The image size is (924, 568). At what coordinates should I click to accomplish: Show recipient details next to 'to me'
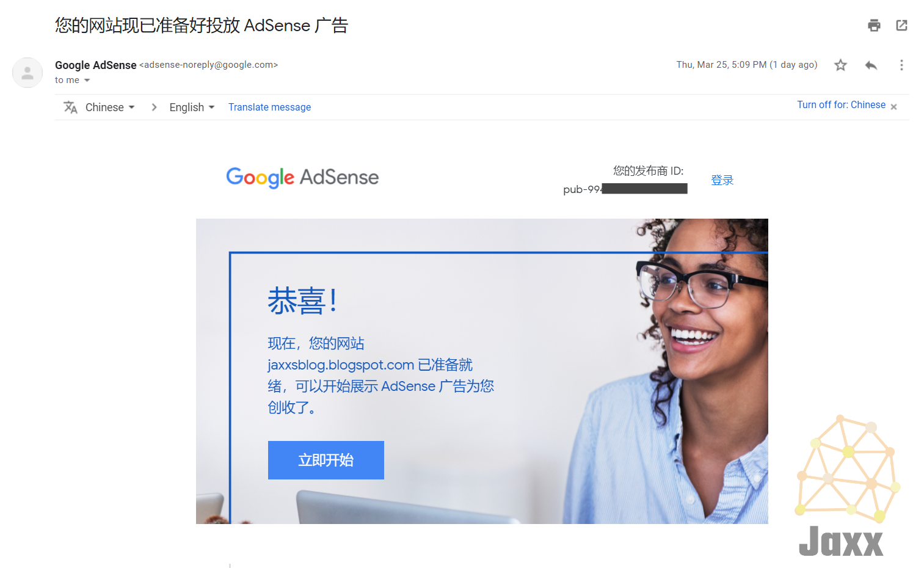(87, 81)
